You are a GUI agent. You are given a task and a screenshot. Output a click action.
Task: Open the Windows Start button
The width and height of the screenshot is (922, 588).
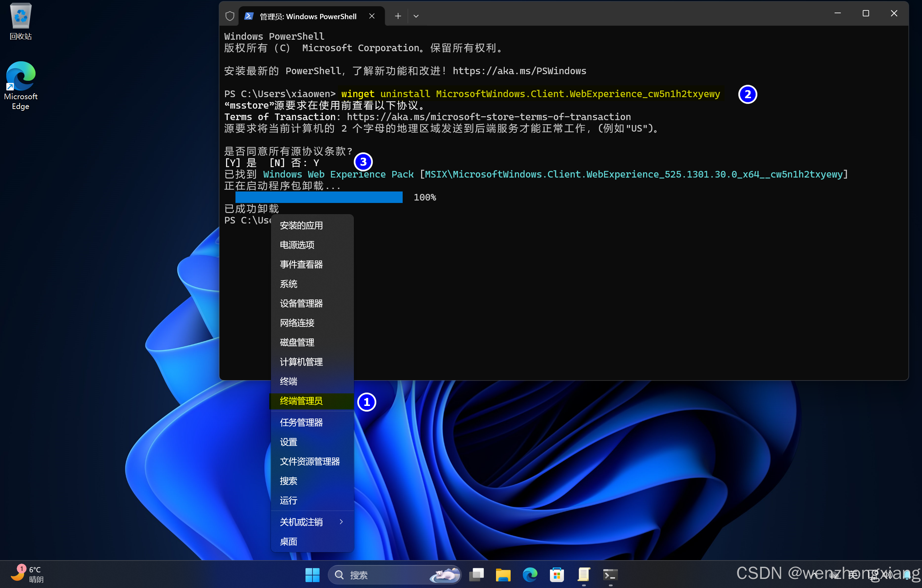[x=312, y=575]
